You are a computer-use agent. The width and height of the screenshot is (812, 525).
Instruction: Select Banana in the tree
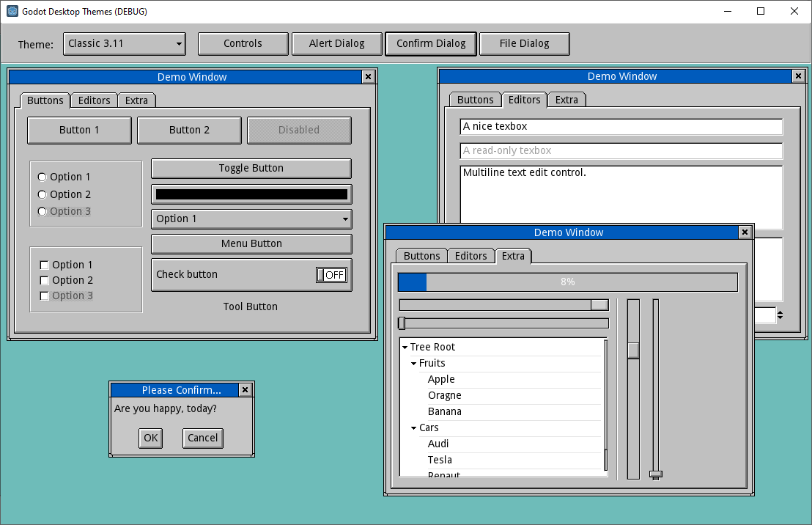tap(444, 411)
